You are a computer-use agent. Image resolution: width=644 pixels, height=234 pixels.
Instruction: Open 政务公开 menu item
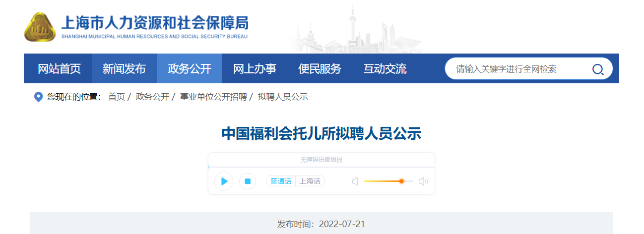coord(189,69)
